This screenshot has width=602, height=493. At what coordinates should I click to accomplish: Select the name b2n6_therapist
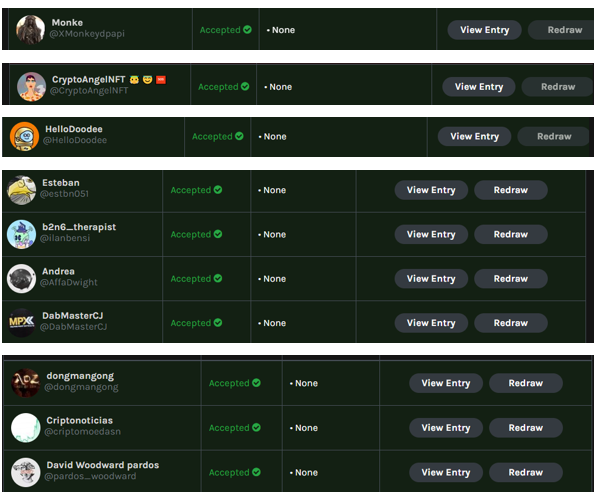click(x=79, y=227)
